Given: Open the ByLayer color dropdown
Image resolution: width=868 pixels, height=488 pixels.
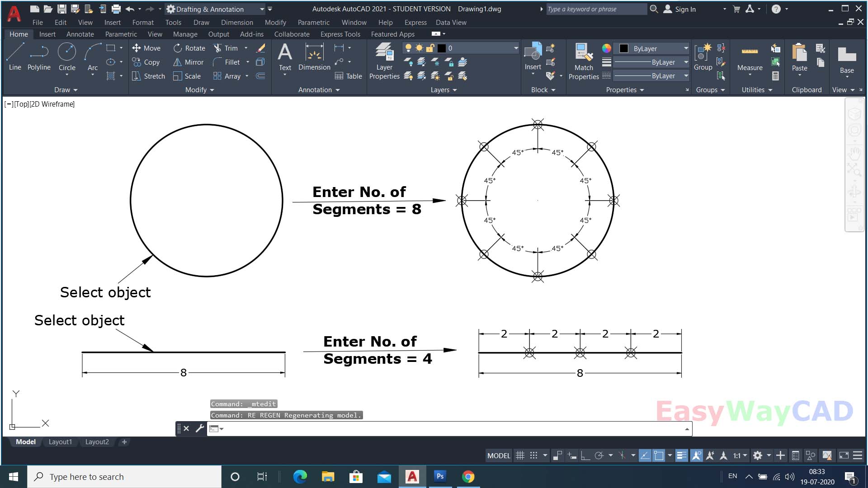Looking at the screenshot, I should (687, 48).
